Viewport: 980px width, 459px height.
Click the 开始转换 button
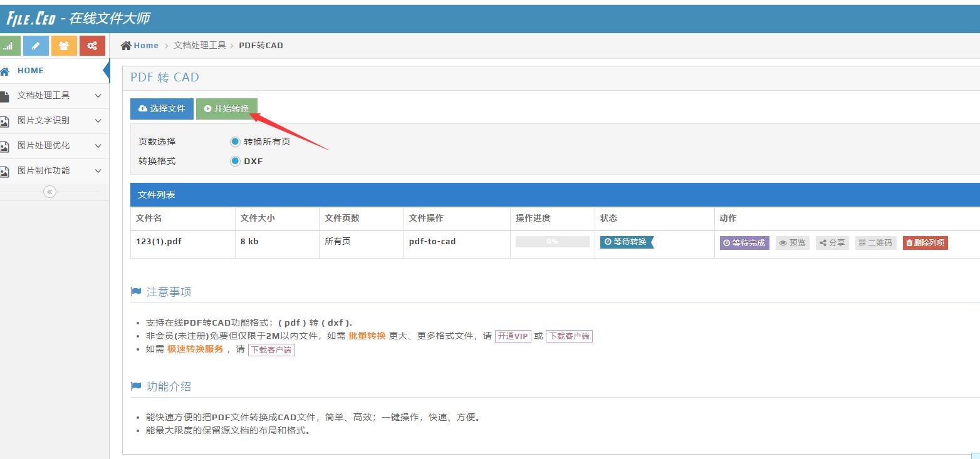click(227, 108)
